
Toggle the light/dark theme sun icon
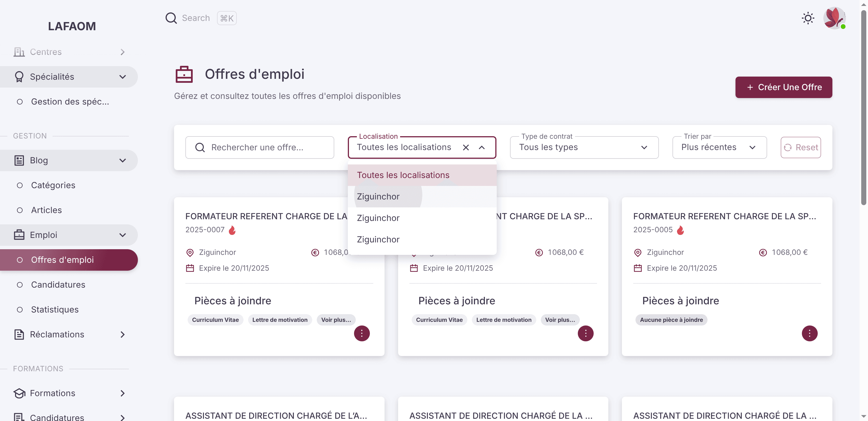808,18
